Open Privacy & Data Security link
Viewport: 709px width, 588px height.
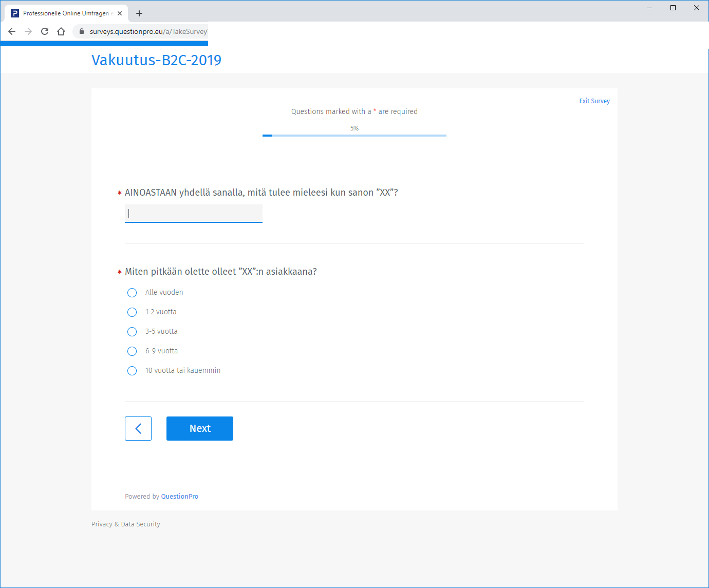click(126, 524)
